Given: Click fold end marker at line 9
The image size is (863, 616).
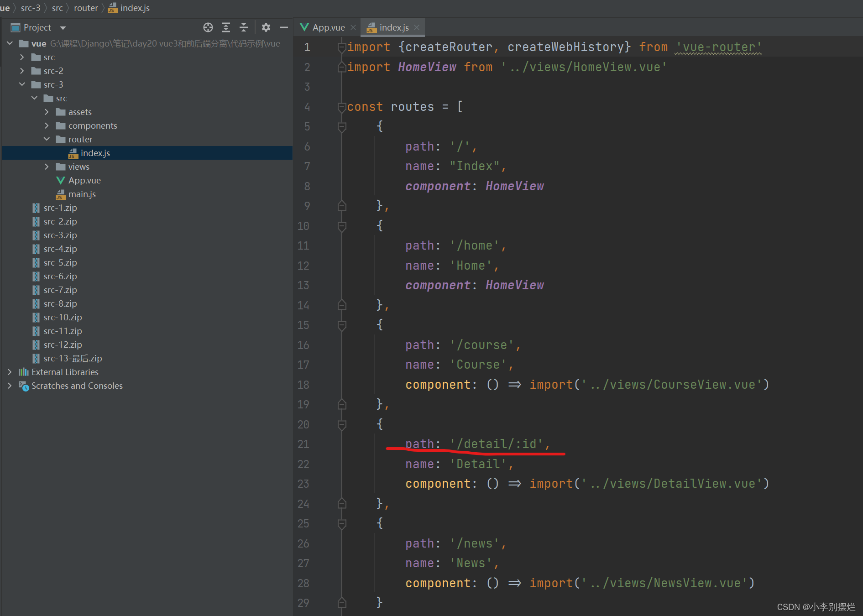Looking at the screenshot, I should pyautogui.click(x=342, y=206).
